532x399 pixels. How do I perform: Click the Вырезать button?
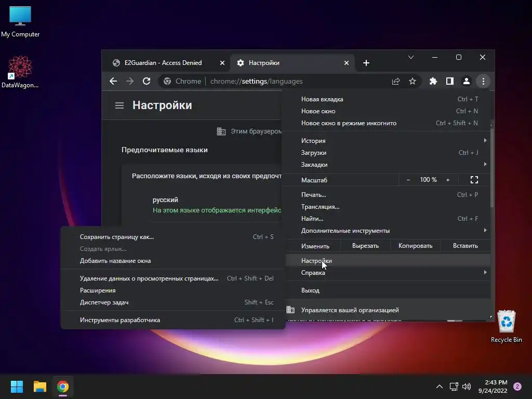pos(365,246)
